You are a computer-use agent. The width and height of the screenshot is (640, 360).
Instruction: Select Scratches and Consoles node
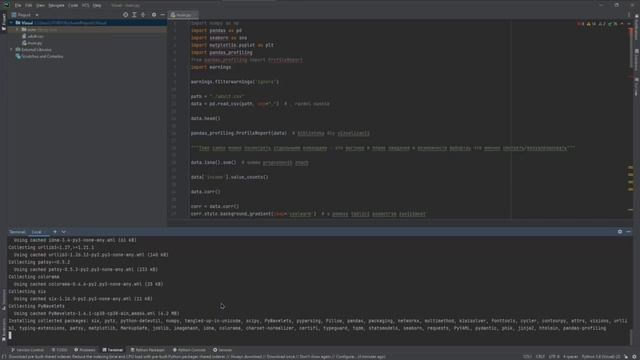(39, 56)
